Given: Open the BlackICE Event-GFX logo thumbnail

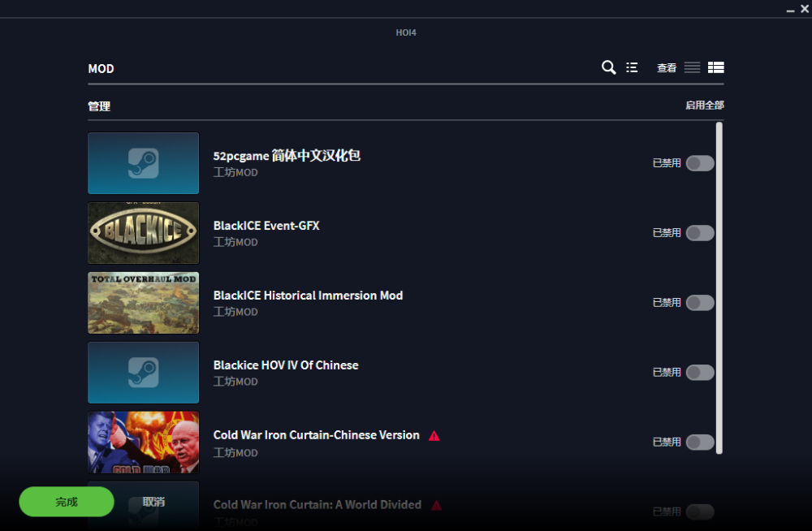Looking at the screenshot, I should click(144, 233).
